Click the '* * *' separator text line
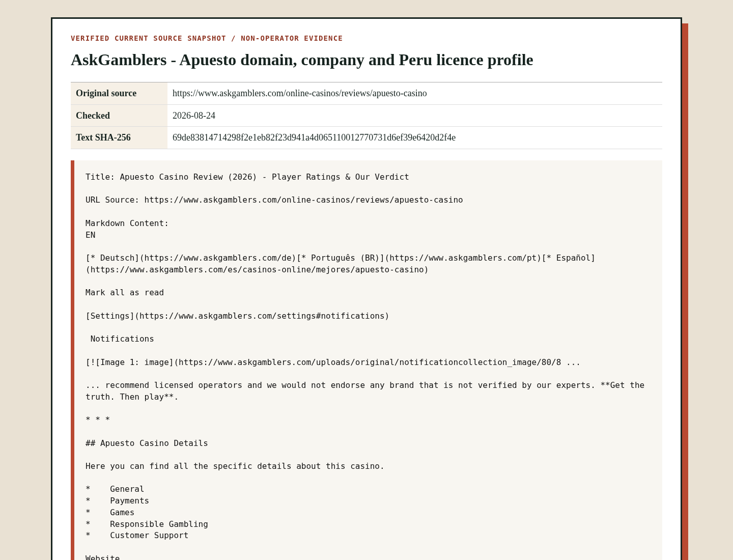This screenshot has width=733, height=560. click(x=98, y=419)
